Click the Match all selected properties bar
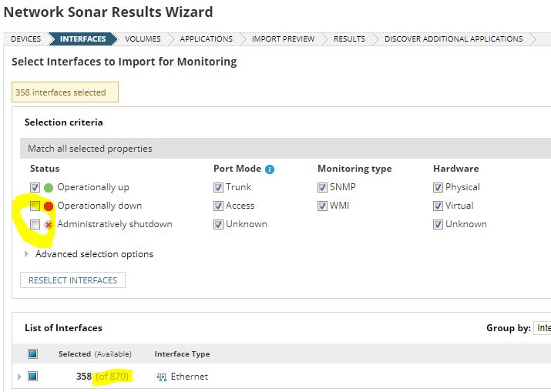 285,149
